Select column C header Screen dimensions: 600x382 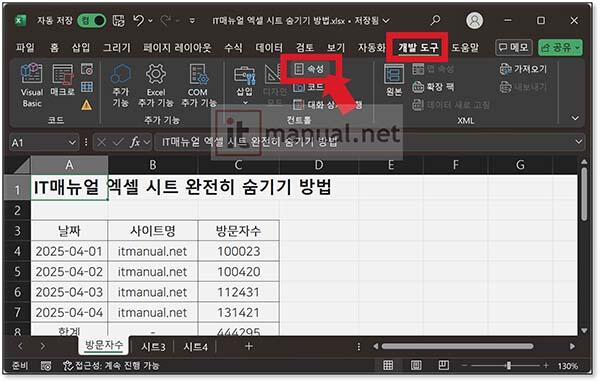(238, 165)
